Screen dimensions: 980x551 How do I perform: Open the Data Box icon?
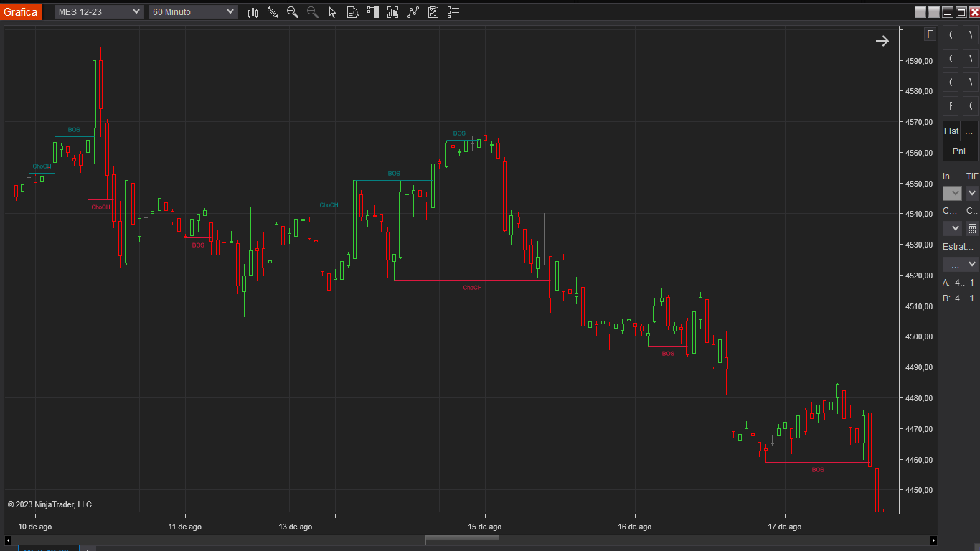click(352, 11)
